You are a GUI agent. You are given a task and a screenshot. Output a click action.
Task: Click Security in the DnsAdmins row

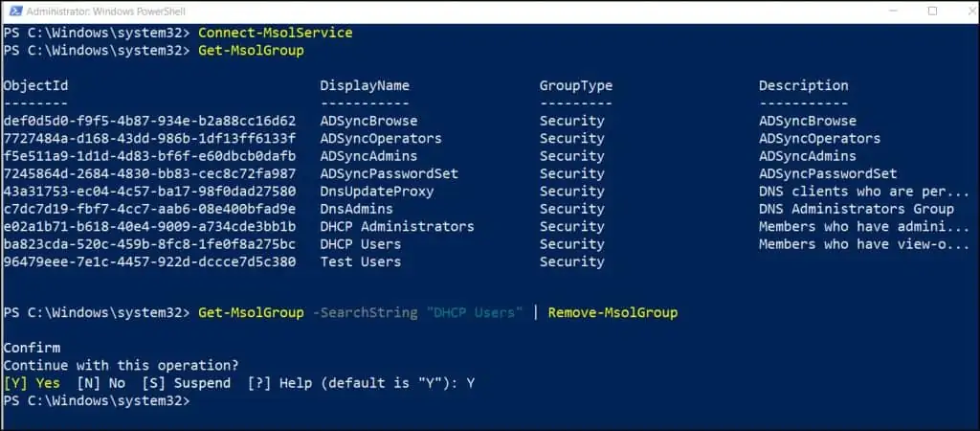tap(572, 209)
